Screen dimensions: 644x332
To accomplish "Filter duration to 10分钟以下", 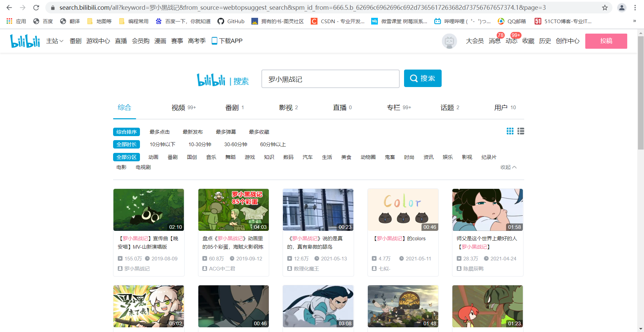I will coord(162,144).
